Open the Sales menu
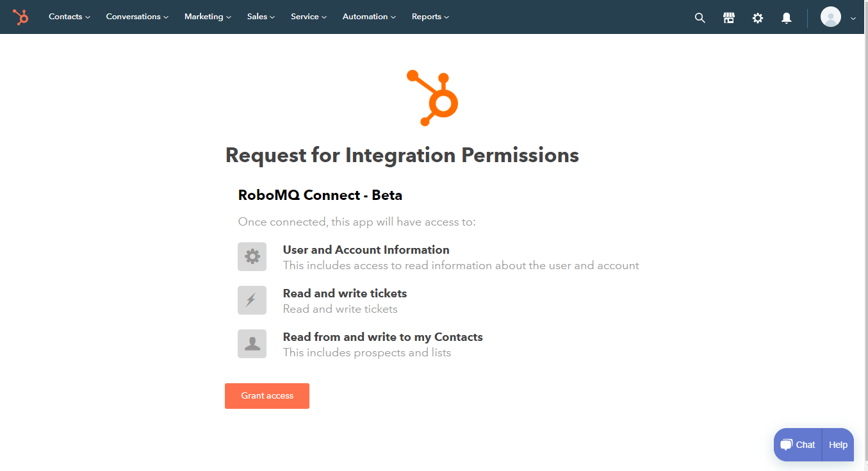 click(261, 17)
